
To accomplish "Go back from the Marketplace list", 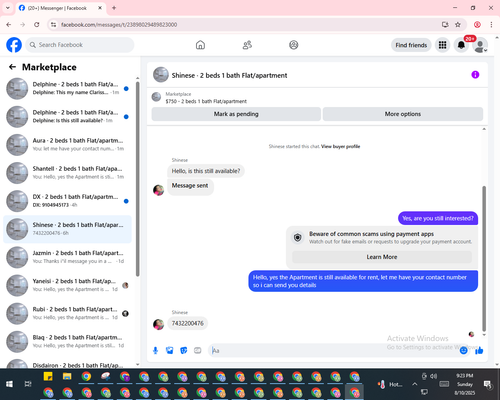I will pos(12,67).
